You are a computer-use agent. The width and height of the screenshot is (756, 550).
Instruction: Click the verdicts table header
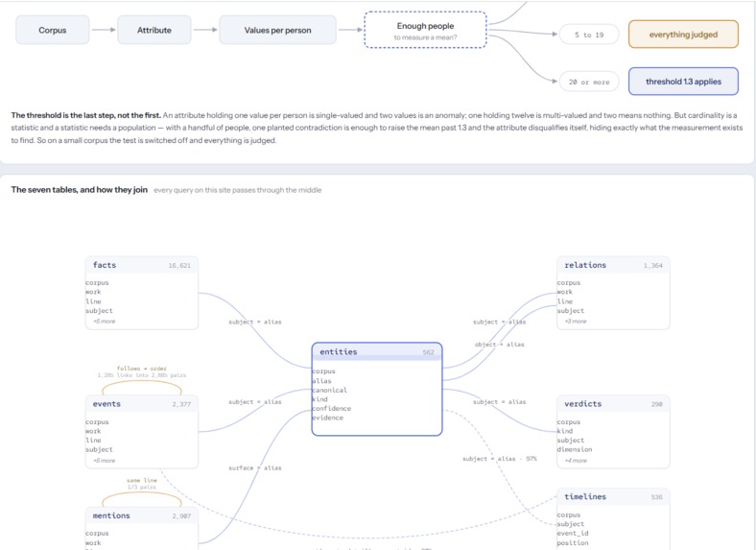point(613,404)
